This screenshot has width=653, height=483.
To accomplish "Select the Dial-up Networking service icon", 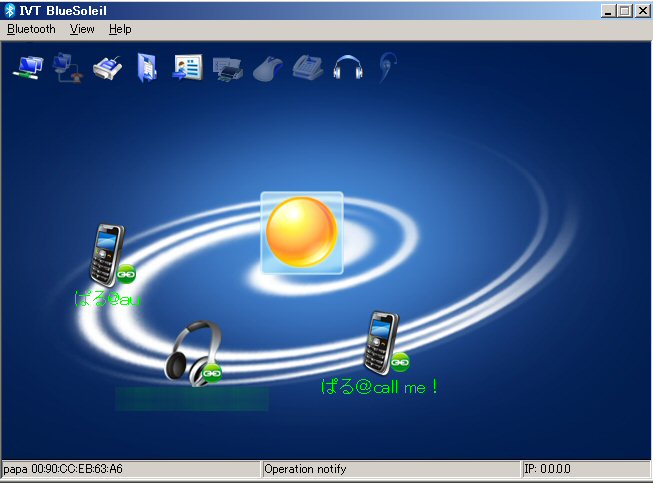I will pyautogui.click(x=67, y=68).
